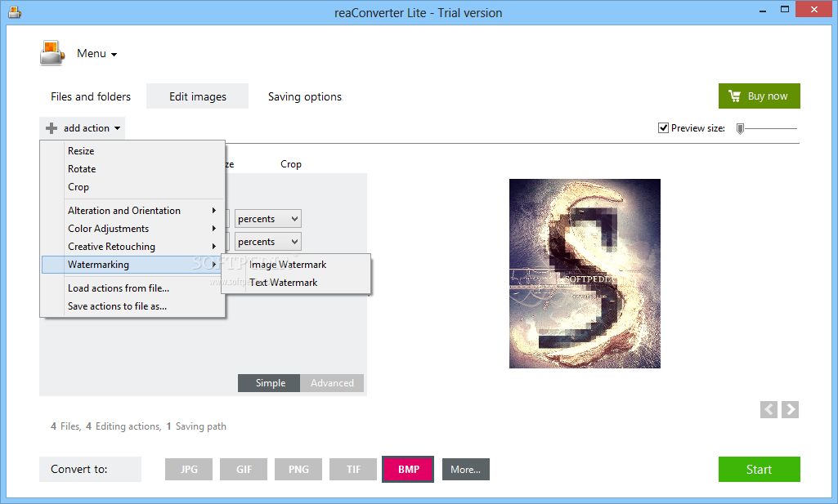
Task: Click the '4 Editing actions' status text
Action: point(123,426)
